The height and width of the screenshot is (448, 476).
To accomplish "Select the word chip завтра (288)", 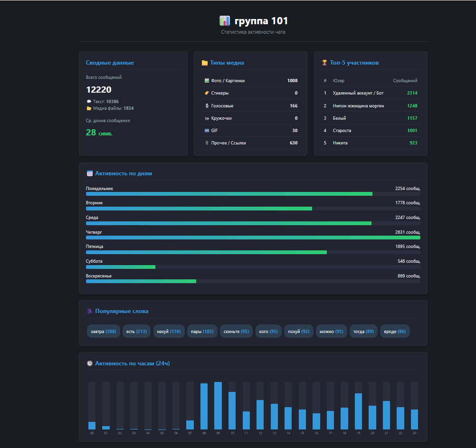I will coord(104,332).
